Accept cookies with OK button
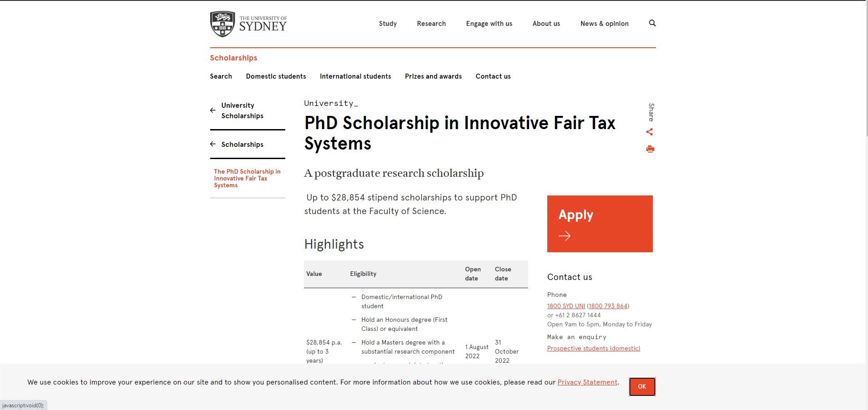 (x=642, y=386)
